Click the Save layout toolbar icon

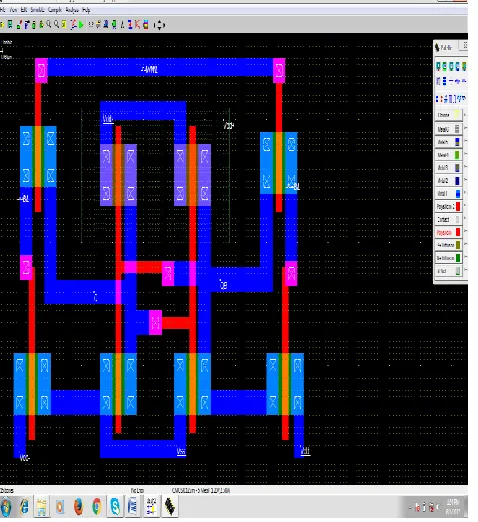pyautogui.click(x=10, y=25)
